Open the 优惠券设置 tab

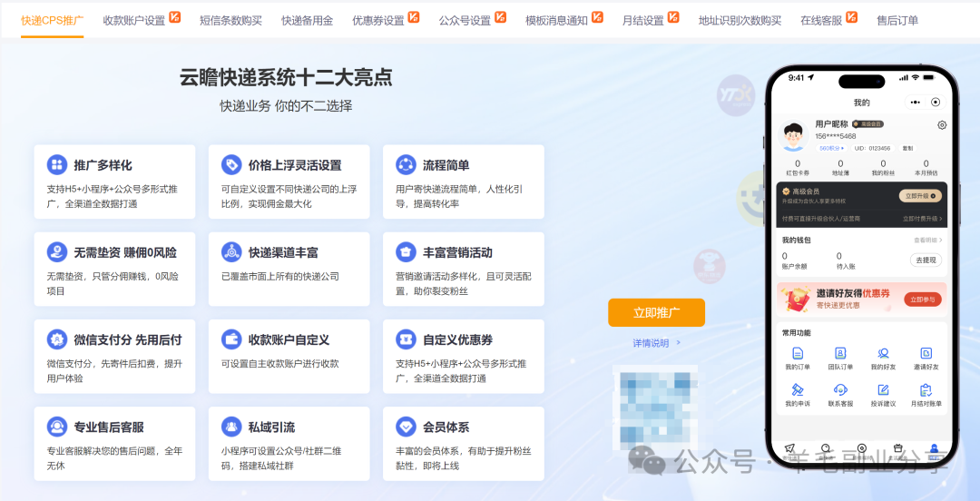(x=378, y=21)
